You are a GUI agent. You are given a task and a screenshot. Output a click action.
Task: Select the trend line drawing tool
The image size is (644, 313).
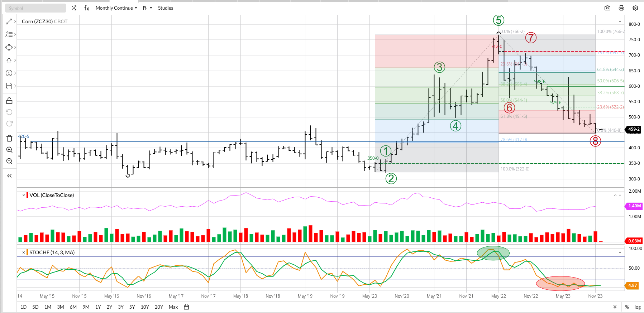click(x=9, y=22)
